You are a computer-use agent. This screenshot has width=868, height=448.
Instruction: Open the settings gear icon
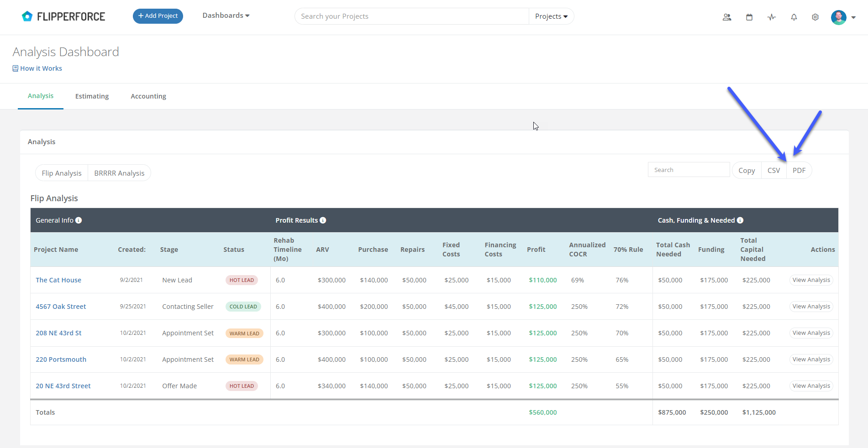[815, 17]
